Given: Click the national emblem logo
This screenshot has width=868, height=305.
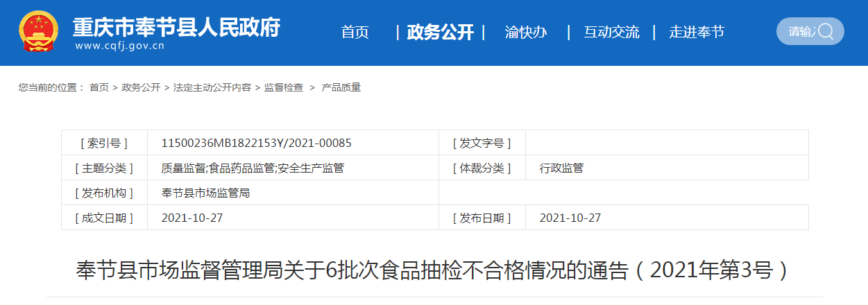Looking at the screenshot, I should [x=40, y=32].
